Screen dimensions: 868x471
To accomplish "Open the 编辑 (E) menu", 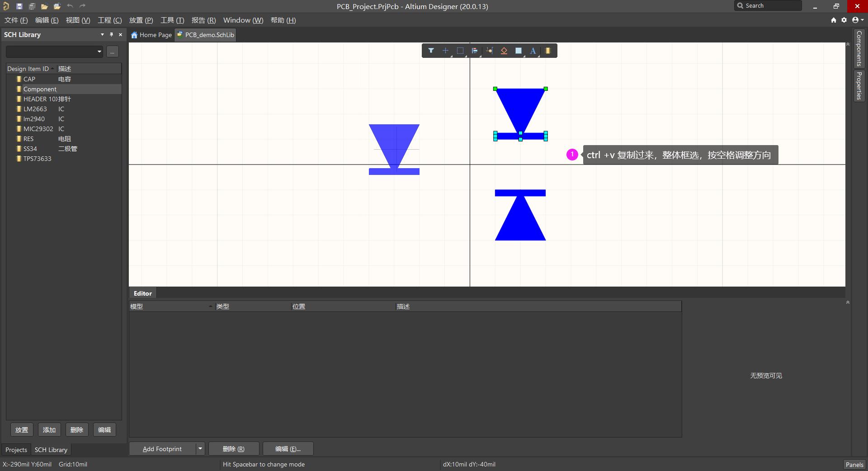I will click(x=47, y=20).
